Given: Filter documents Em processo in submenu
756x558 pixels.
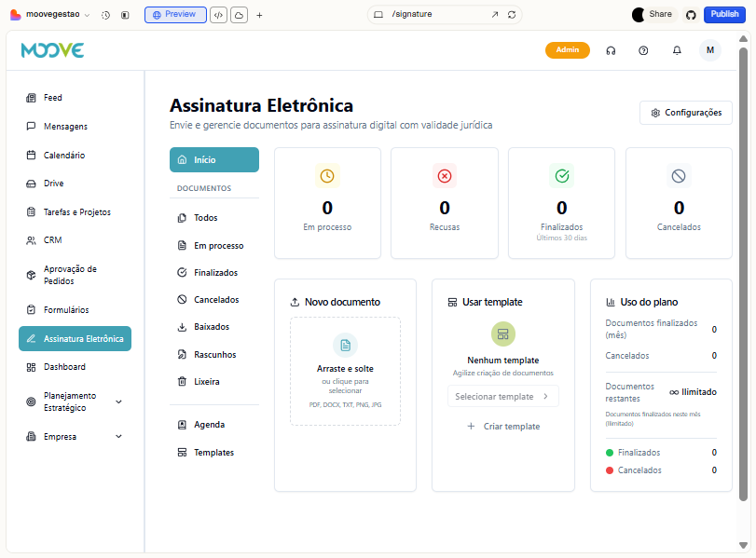Looking at the screenshot, I should 214,246.
